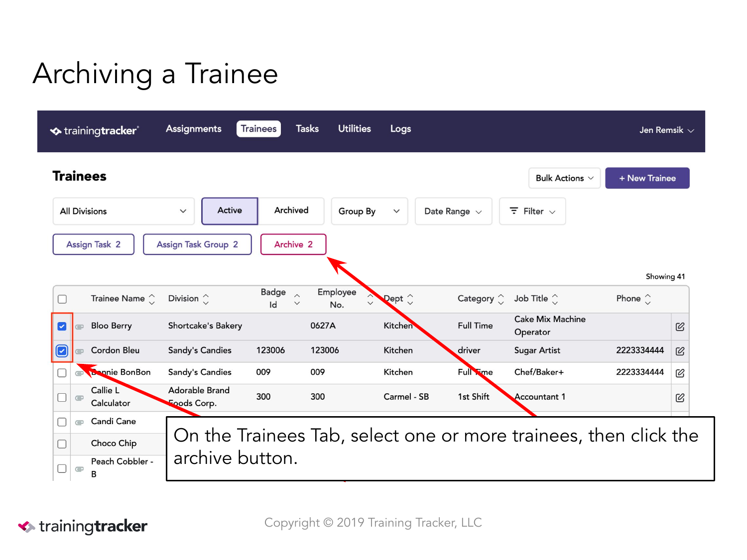Viewport: 747px width, 560px height.
Task: Sort by Employee No. column arrows
Action: (370, 299)
